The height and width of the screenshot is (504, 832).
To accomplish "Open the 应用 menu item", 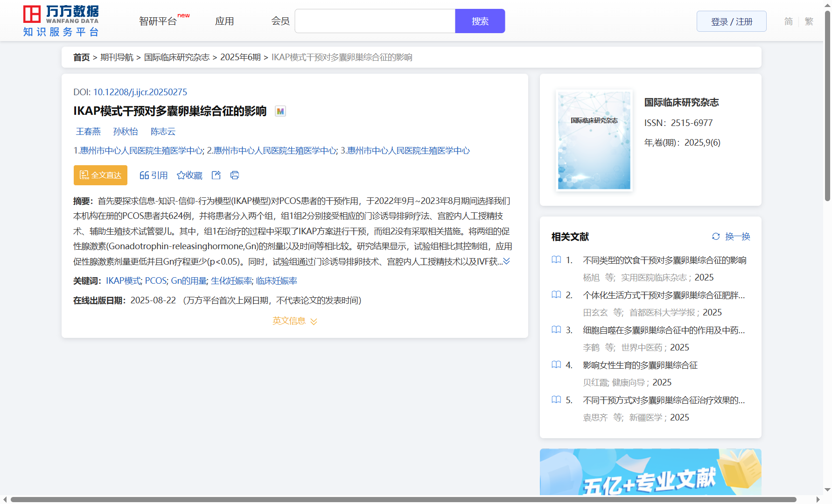I will click(224, 21).
